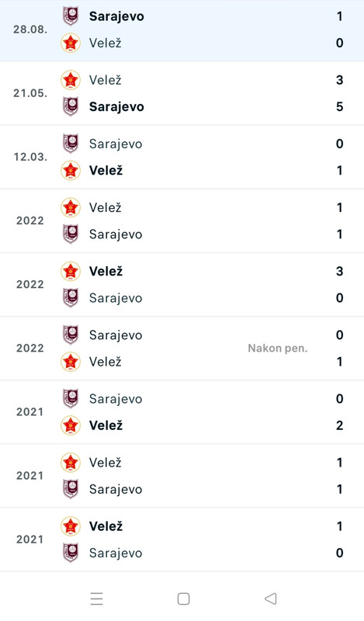Image resolution: width=364 pixels, height=621 pixels.
Task: Tap Sarajevo crest in the Nakon pen. match
Action: (71, 335)
